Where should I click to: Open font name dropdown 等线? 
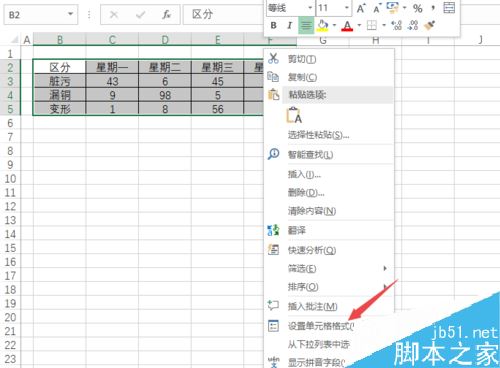tap(310, 8)
